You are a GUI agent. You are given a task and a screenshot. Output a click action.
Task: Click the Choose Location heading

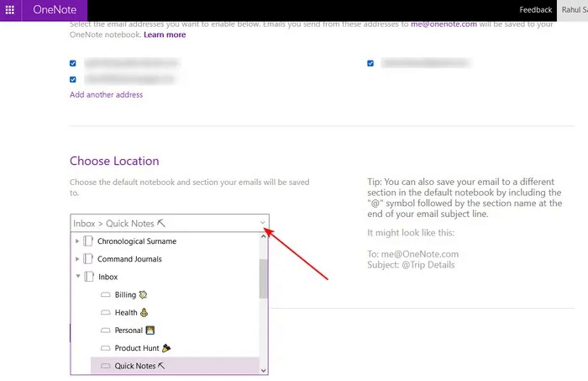coord(114,161)
